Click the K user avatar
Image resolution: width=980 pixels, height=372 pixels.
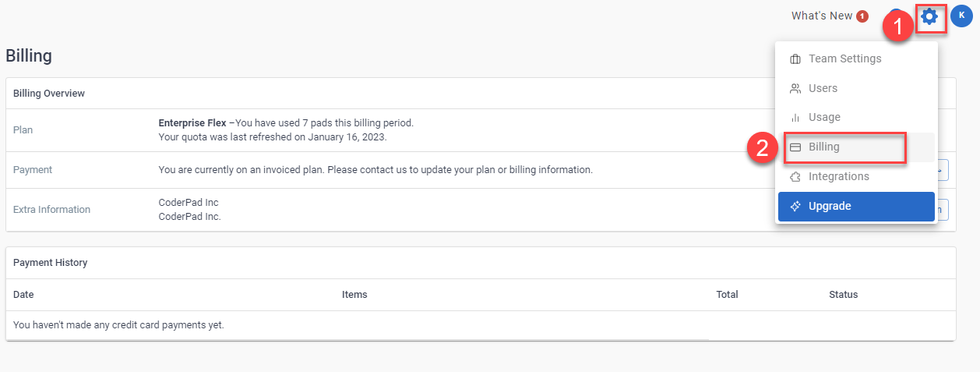[961, 16]
